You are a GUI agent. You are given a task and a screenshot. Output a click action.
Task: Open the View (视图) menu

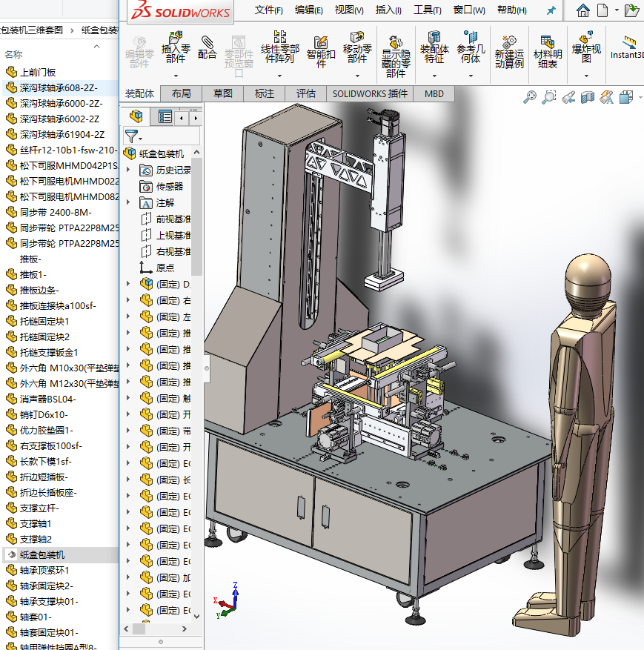pos(349,10)
